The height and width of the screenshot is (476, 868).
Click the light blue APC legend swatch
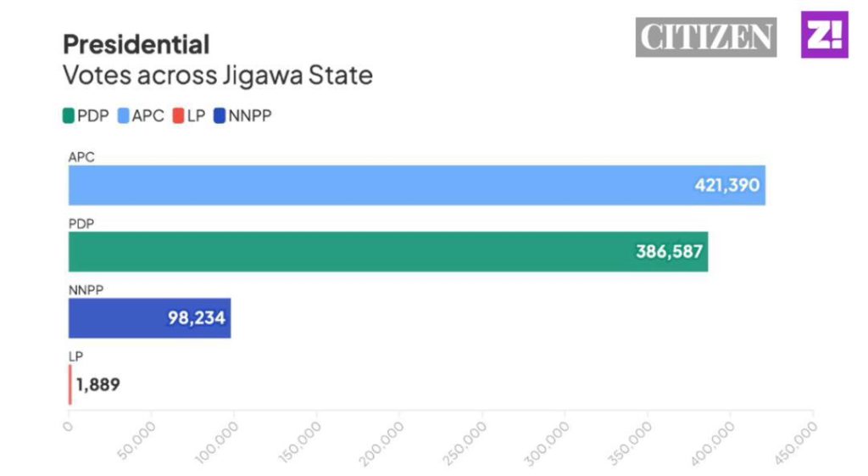(x=123, y=116)
